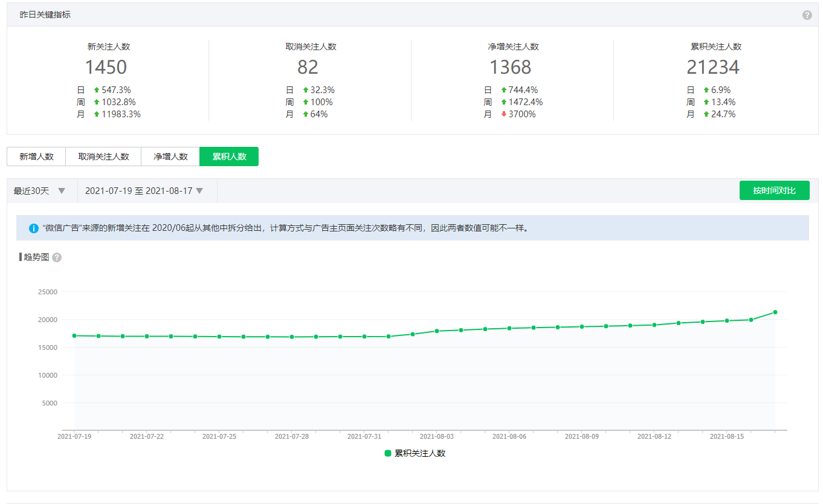Open help icon for 昨日关键指标 panel
823x504 pixels.
coord(807,15)
